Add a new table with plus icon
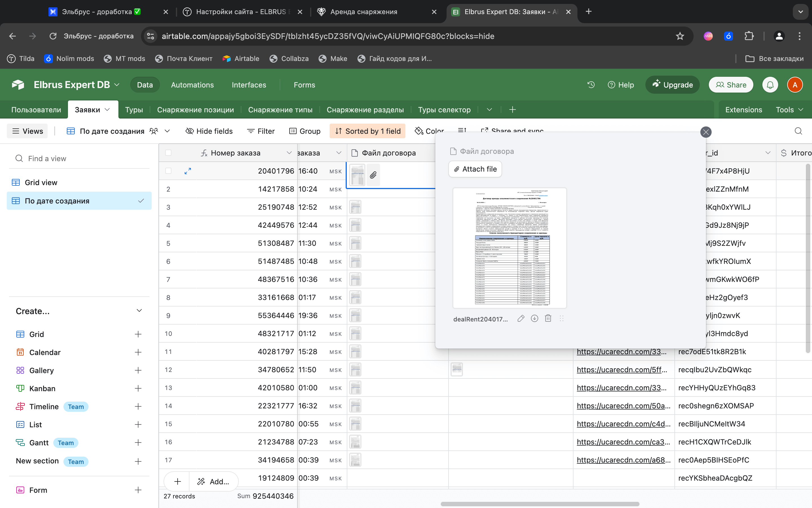This screenshot has height=508, width=812. click(512, 110)
